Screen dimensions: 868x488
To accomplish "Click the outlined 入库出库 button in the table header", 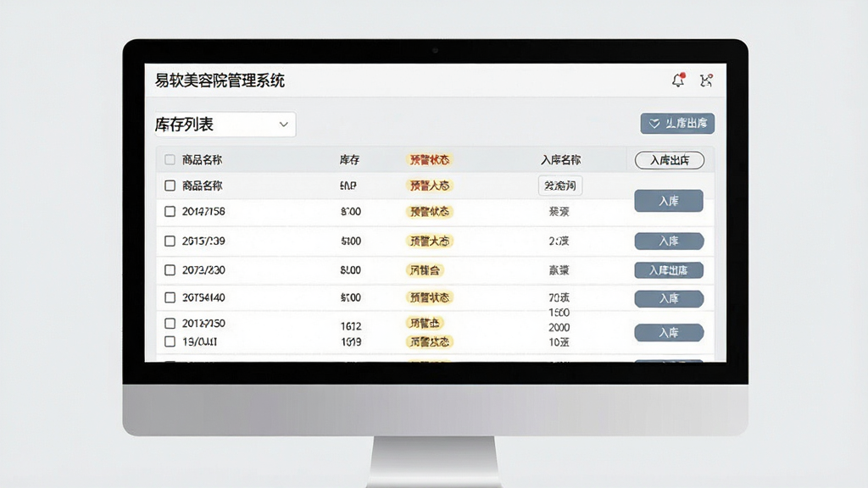I will coord(670,160).
